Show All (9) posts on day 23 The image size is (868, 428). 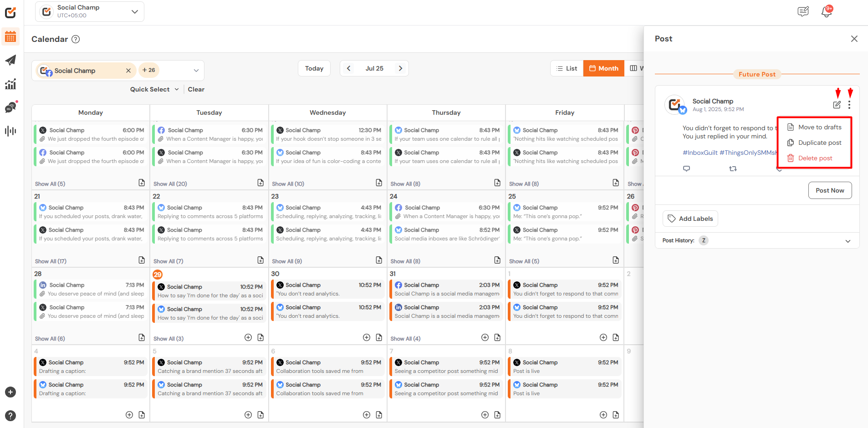pyautogui.click(x=287, y=261)
